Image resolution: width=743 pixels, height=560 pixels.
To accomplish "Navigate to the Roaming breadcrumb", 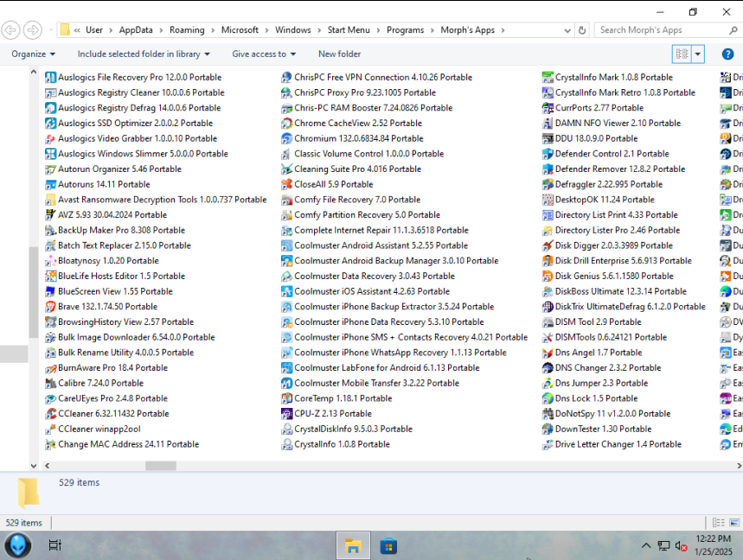I will [187, 30].
